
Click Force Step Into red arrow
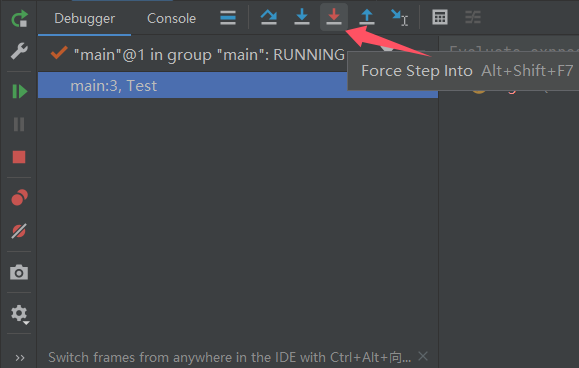[334, 17]
